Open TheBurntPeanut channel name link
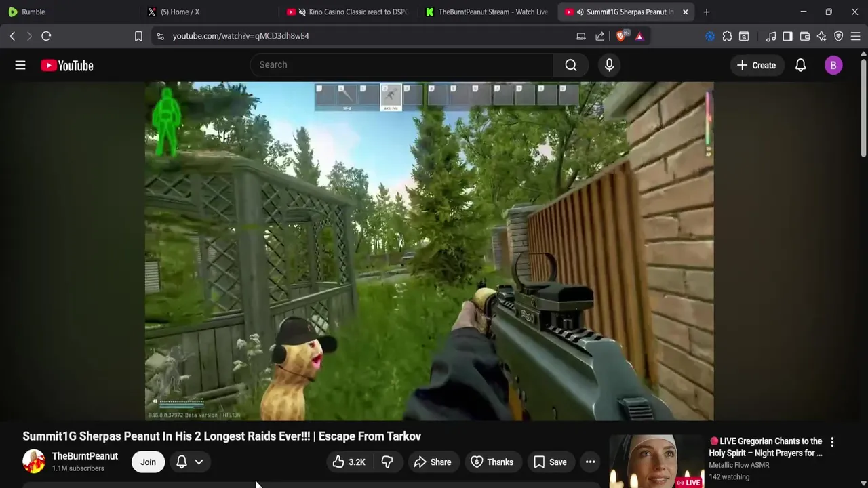Screen dimensions: 868x488 click(85, 456)
